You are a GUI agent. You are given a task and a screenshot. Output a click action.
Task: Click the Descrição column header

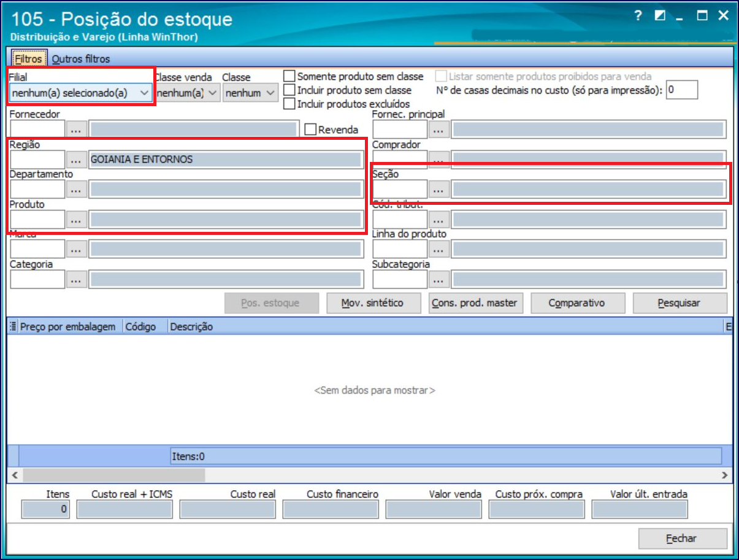(x=445, y=327)
